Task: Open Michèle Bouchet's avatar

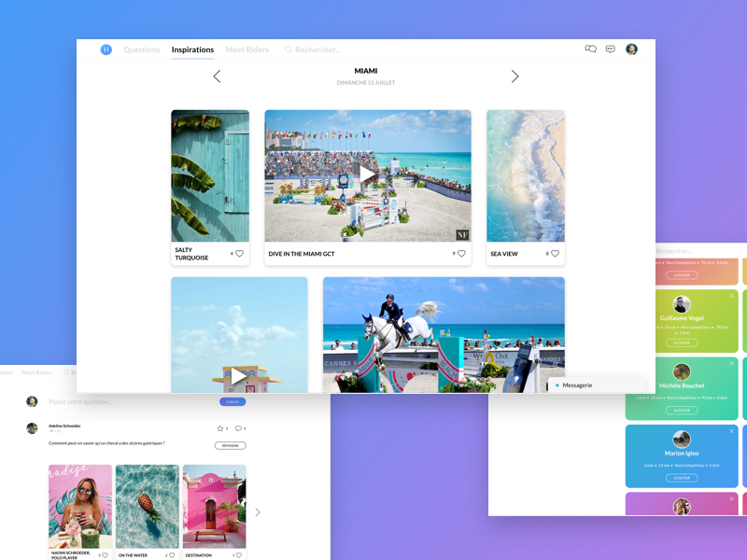Action: tap(682, 371)
